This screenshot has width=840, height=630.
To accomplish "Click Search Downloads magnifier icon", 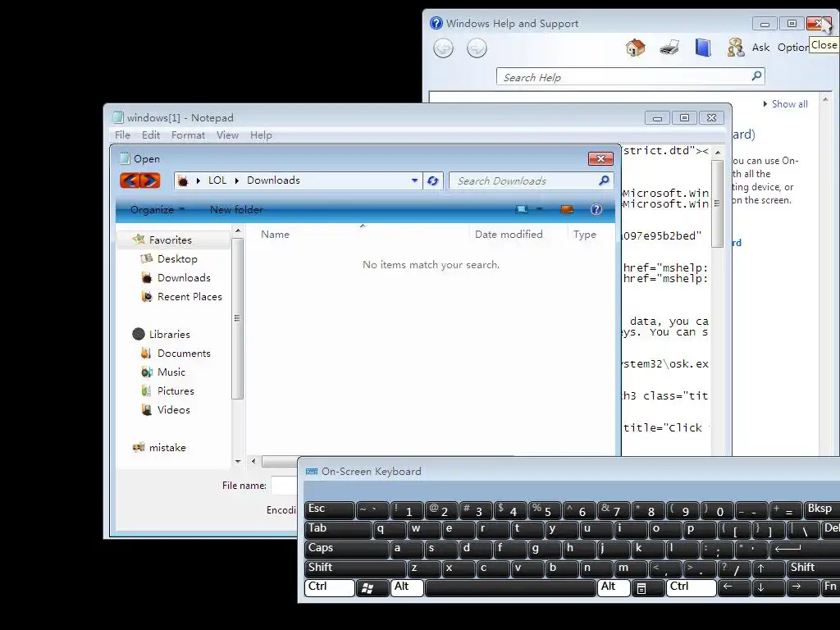I will [x=604, y=180].
